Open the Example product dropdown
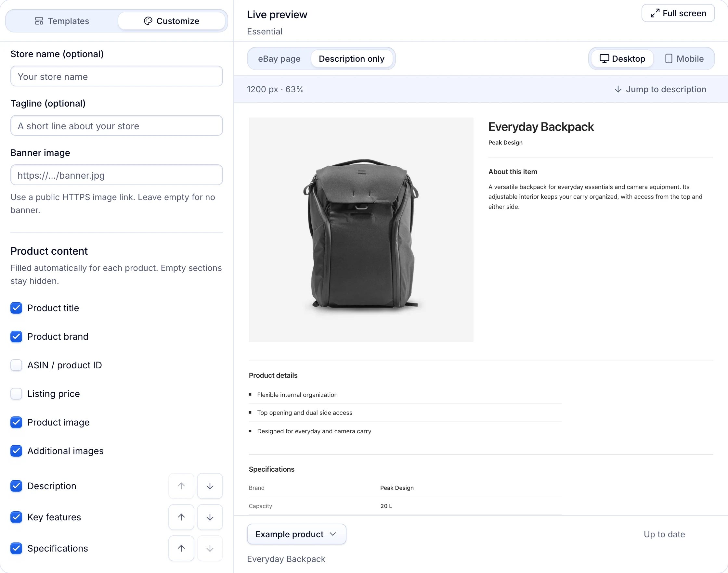Image resolution: width=728 pixels, height=573 pixels. pos(296,534)
